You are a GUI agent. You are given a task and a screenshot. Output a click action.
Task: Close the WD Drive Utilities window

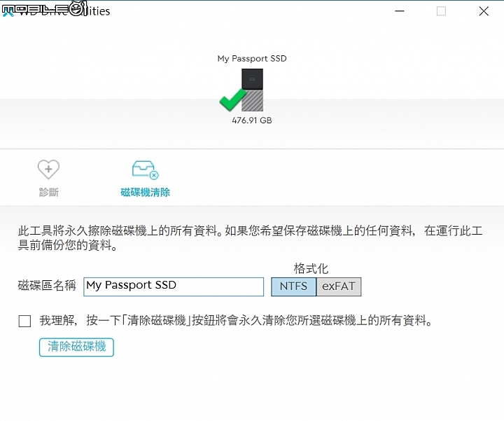484,11
